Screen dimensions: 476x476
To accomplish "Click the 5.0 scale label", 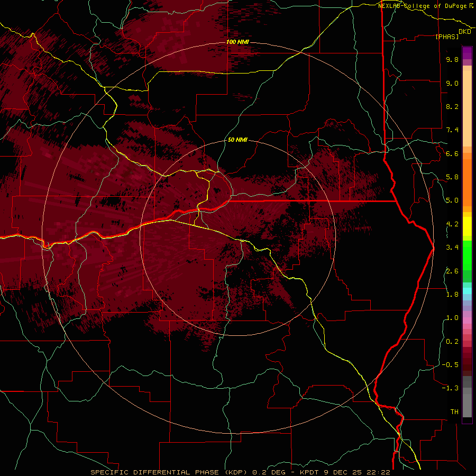I will click(x=452, y=200).
